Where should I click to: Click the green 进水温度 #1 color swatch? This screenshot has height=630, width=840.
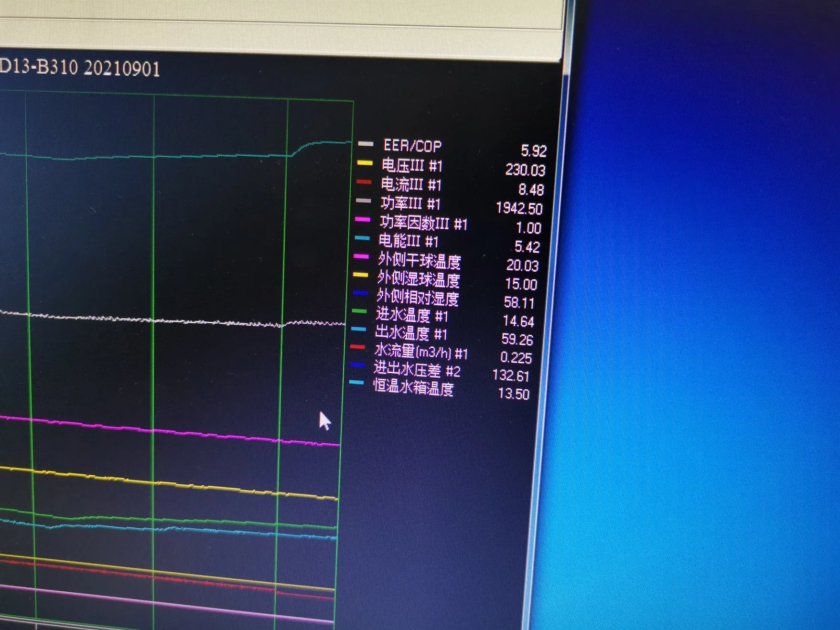[359, 311]
